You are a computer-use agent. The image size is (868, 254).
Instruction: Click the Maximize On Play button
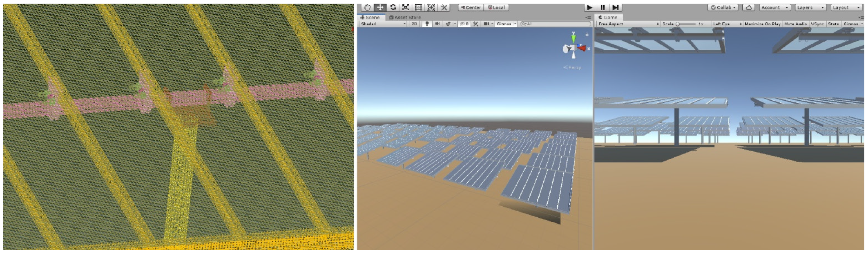(x=762, y=24)
